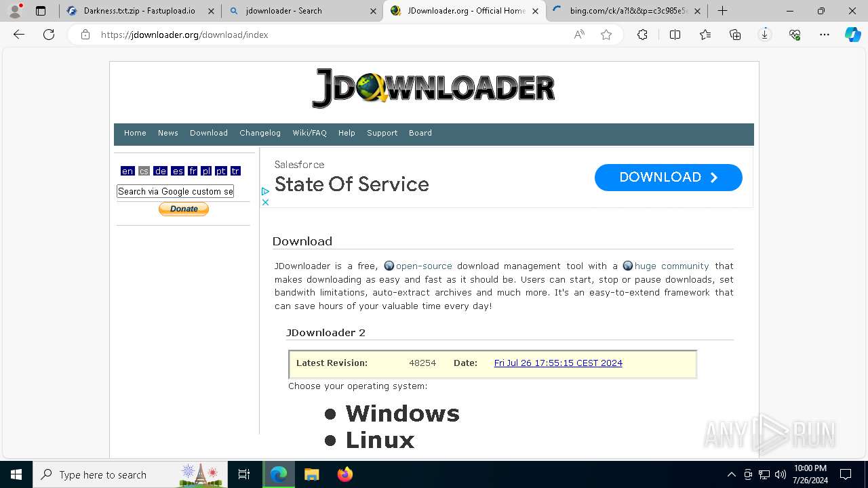Click the ad DOWNLOAD button
The width and height of the screenshot is (868, 488).
669,177
